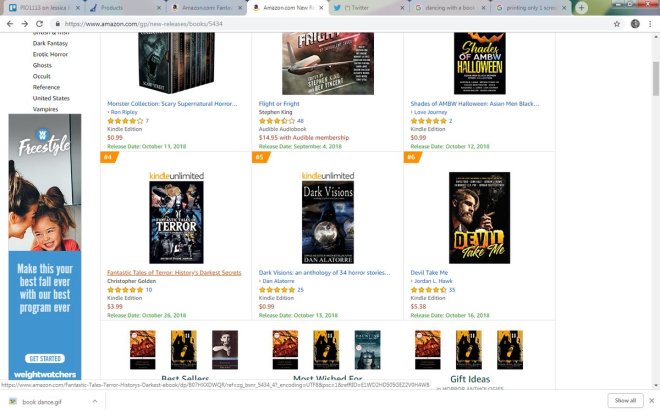Viewport: 660px width, 412px height.
Task: Open the star rating for Flight or Fright
Action: click(x=277, y=121)
